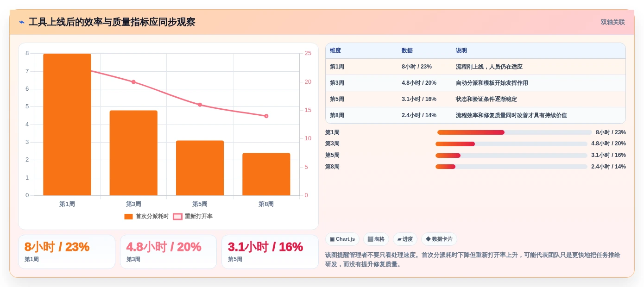Image resolution: width=644 pixels, height=287 pixels.
Task: Click the 表格 tag
Action: coord(376,239)
